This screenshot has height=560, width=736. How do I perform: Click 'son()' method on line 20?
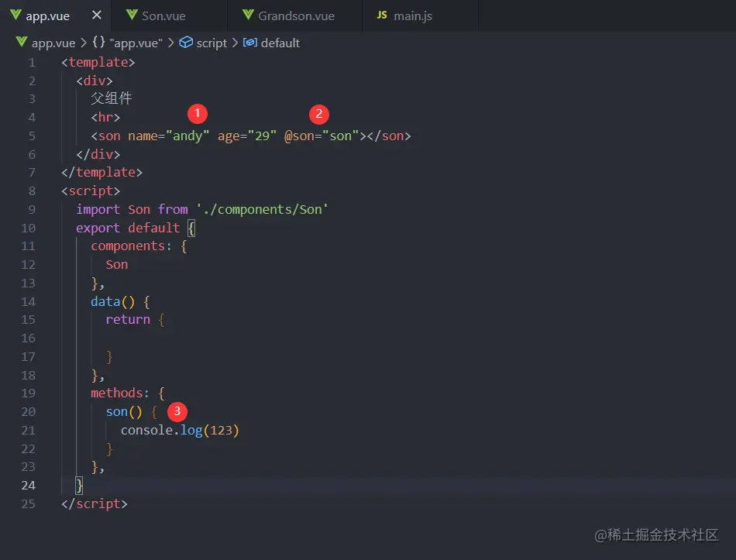(124, 411)
